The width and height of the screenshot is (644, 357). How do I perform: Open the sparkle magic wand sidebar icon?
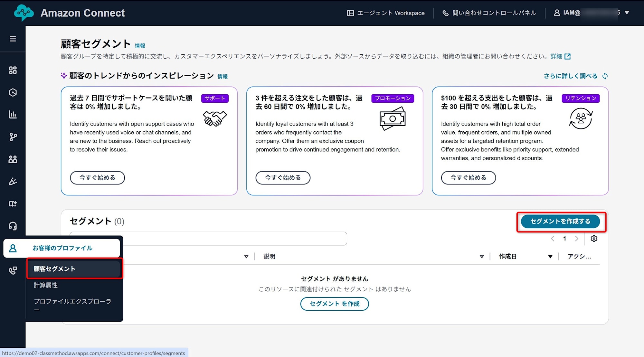(13, 182)
